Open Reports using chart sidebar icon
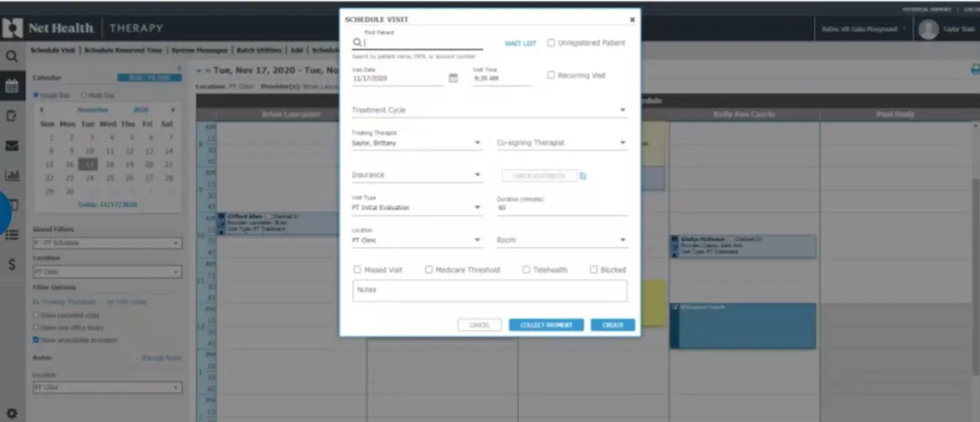Image resolution: width=980 pixels, height=422 pixels. tap(12, 174)
